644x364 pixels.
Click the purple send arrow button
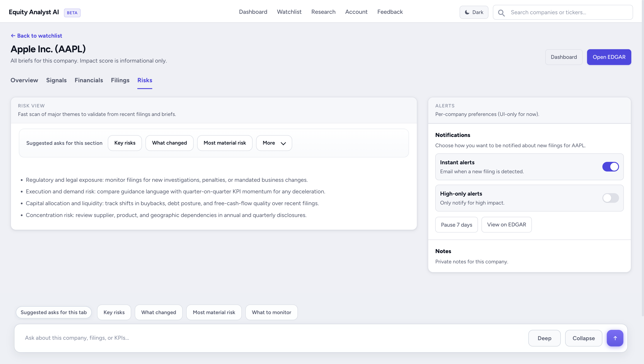click(615, 338)
